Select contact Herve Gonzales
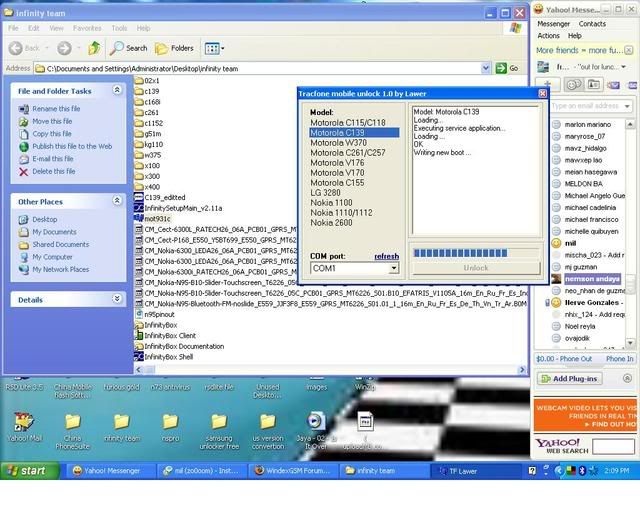The image size is (640, 505). pos(592,303)
